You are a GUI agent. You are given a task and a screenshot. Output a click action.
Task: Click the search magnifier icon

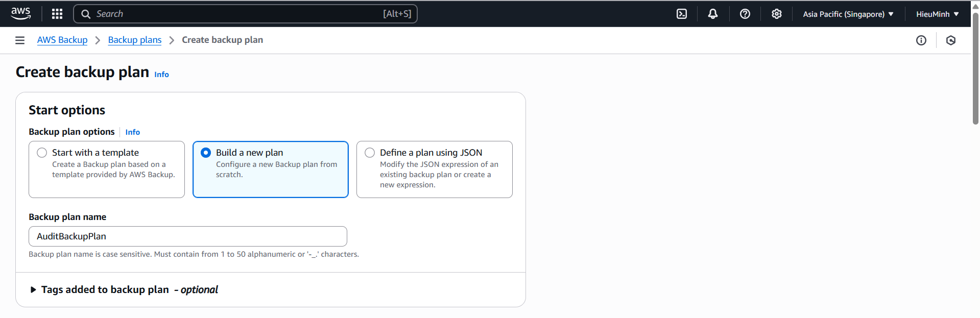pos(86,14)
